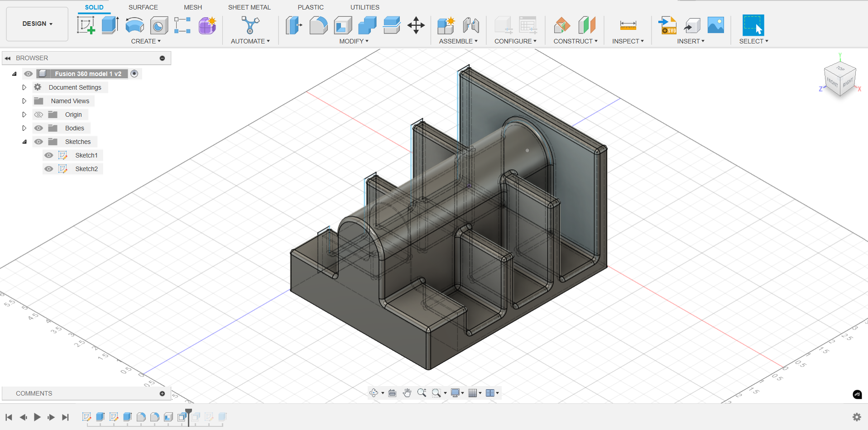Screen dimensions: 868x430
Task: Select the Offset Plane construct tool
Action: coord(562,25)
